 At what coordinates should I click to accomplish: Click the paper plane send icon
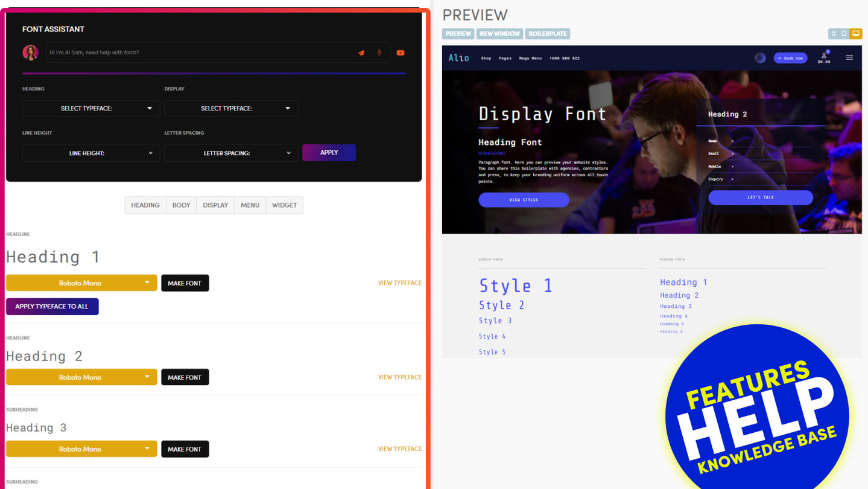point(361,53)
